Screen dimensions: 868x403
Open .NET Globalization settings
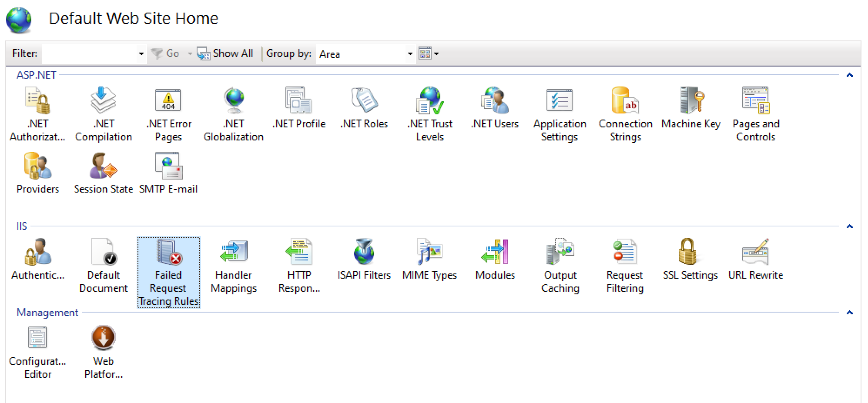point(234,114)
